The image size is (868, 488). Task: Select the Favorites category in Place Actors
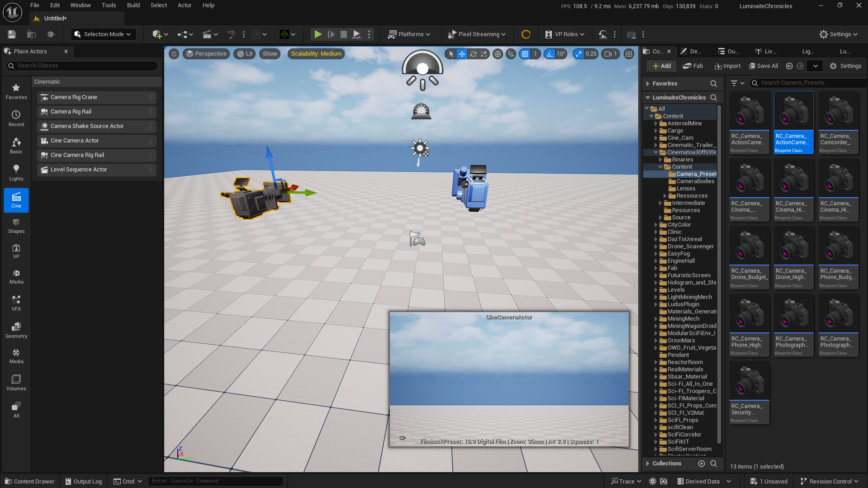tap(16, 91)
